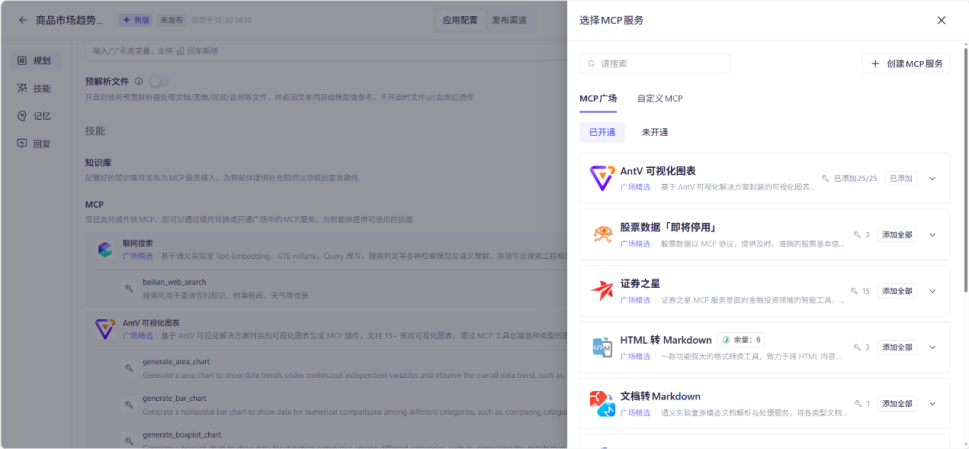969x449 pixels.
Task: Open the 发布渠道 tab
Action: pyautogui.click(x=509, y=20)
